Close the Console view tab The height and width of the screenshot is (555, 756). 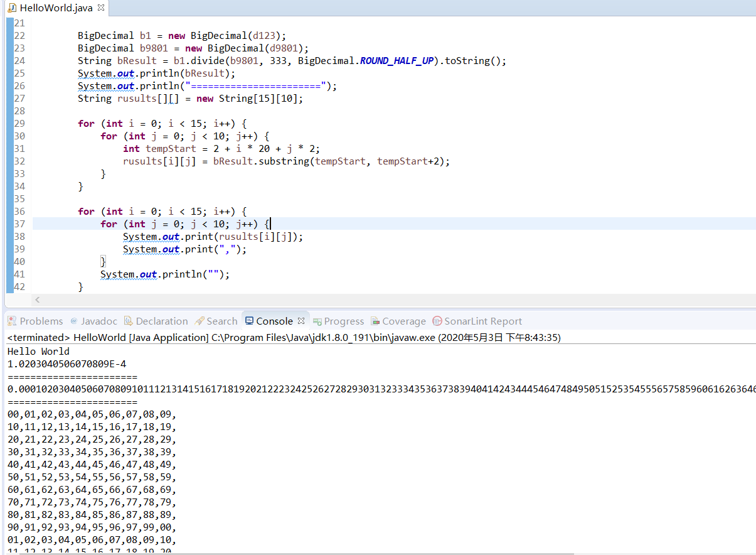pyautogui.click(x=301, y=320)
